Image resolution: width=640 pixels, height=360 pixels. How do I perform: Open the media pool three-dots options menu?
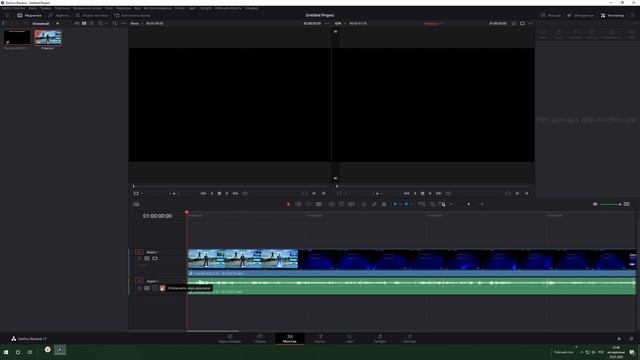(x=124, y=24)
